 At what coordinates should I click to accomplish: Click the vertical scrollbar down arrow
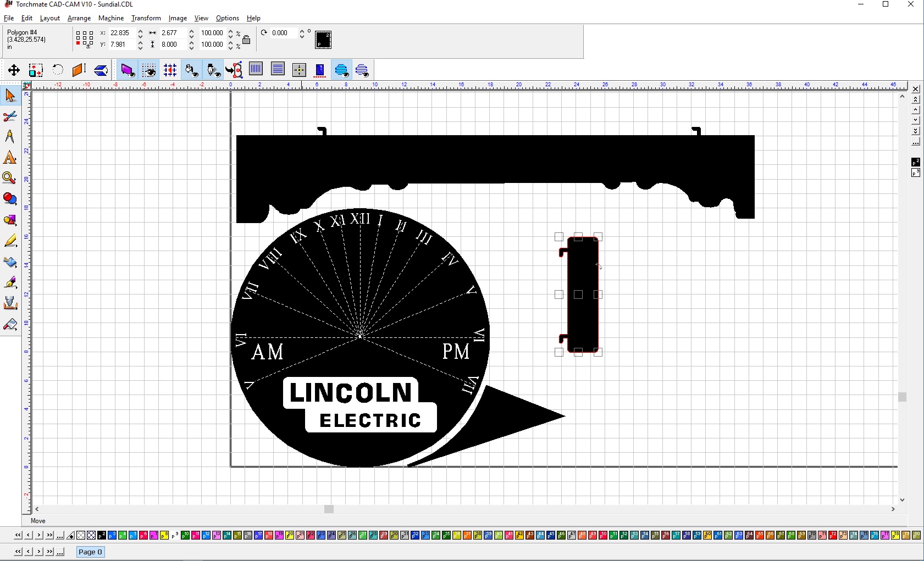(x=902, y=499)
